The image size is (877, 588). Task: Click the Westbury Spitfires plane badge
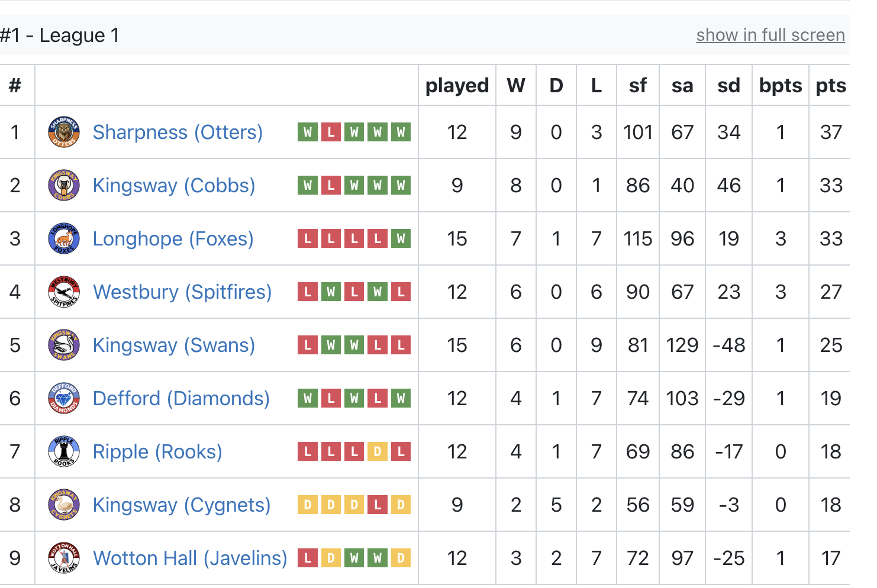64,292
